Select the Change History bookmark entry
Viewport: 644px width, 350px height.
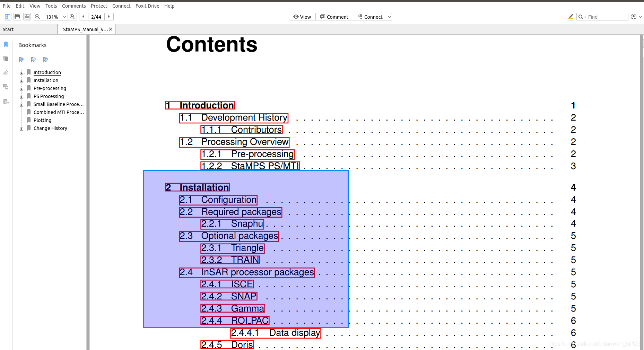(x=50, y=128)
